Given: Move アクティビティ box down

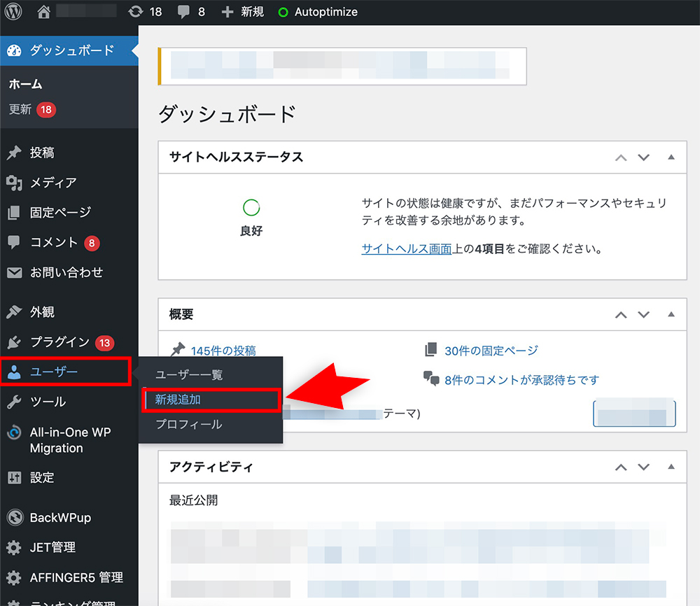Looking at the screenshot, I should point(643,467).
